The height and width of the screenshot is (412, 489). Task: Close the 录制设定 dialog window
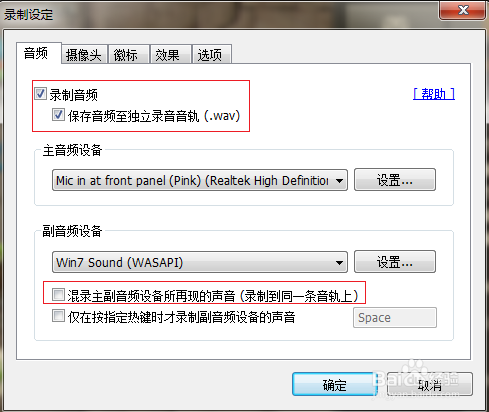[462, 10]
